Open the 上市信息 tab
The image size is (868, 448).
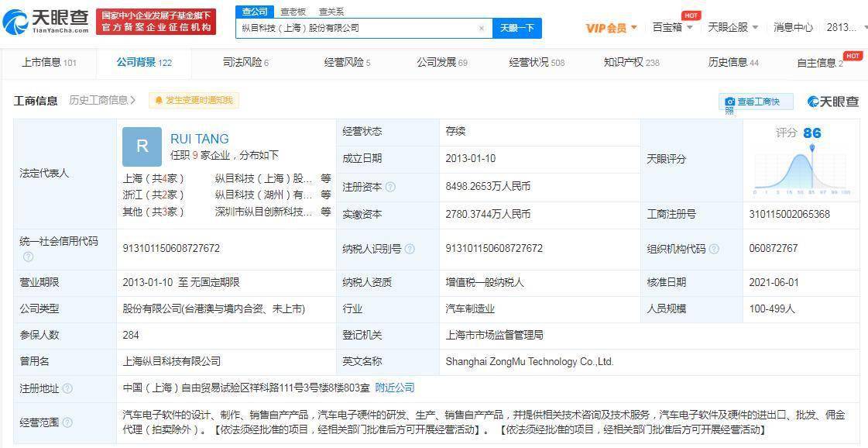(49, 63)
